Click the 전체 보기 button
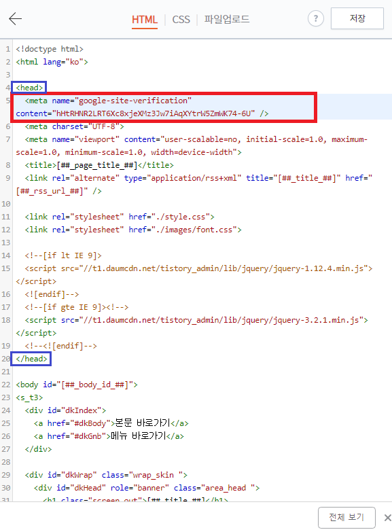Screen dimensions: 392x532 pyautogui.click(x=346, y=518)
